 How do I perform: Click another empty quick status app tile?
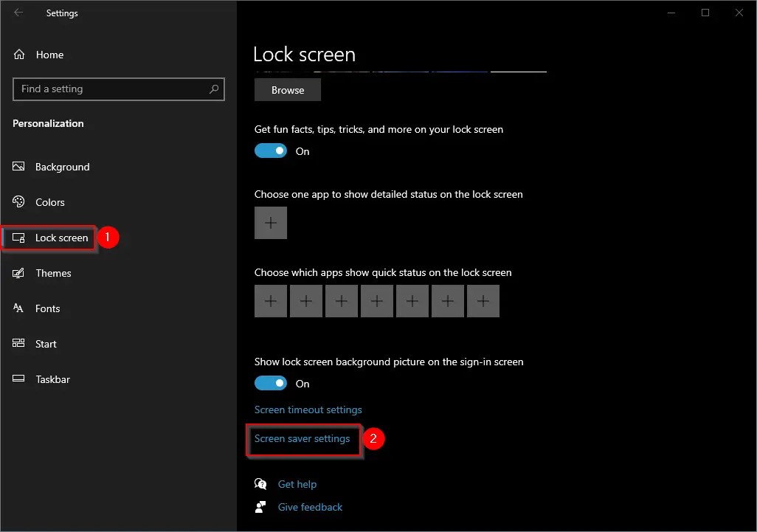pos(342,301)
